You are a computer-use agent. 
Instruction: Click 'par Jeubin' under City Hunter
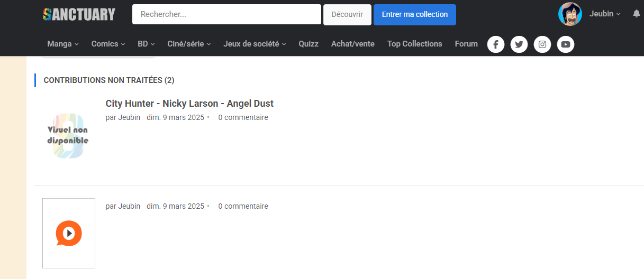point(123,117)
